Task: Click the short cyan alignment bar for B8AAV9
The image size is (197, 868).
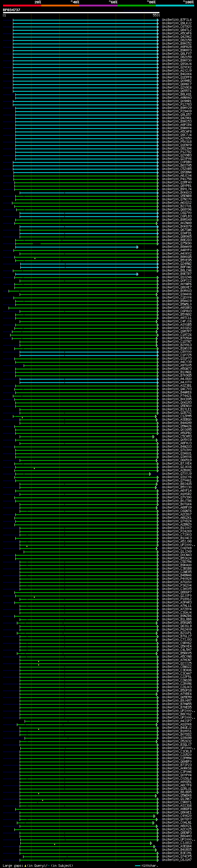Action: coord(76,247)
